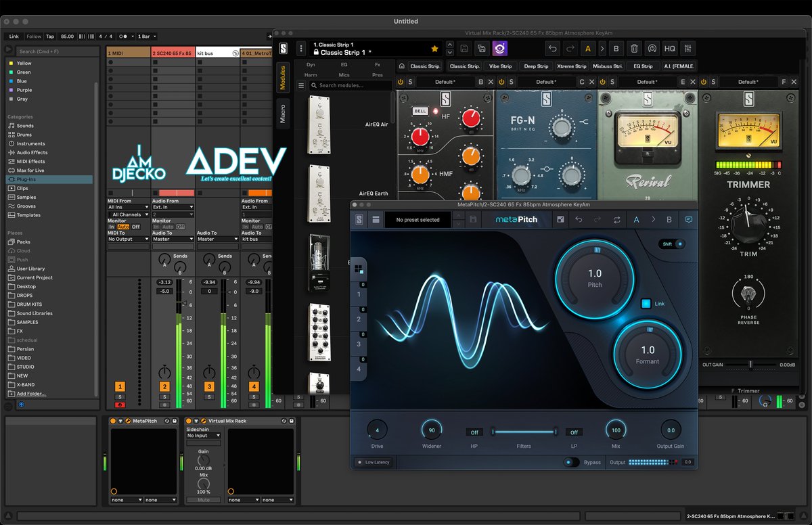
Task: Open track 2 Audio To Master dropdown
Action: coord(173,239)
